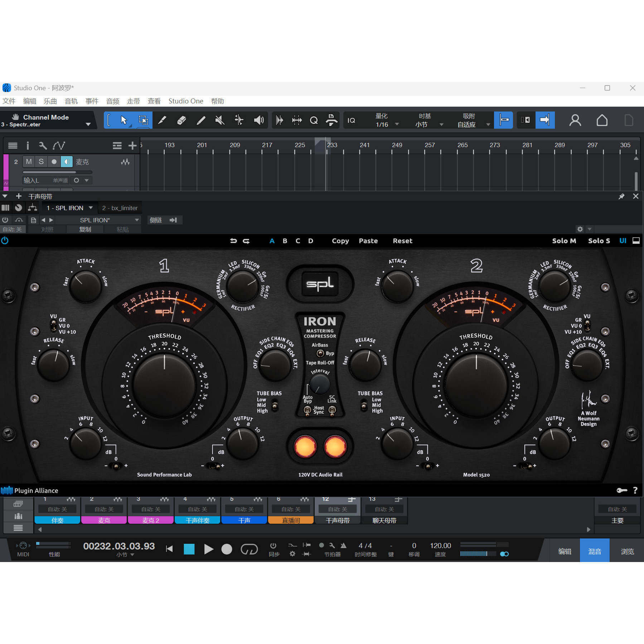Open the 编辑 editor view button
The image size is (644, 644).
pos(565,551)
